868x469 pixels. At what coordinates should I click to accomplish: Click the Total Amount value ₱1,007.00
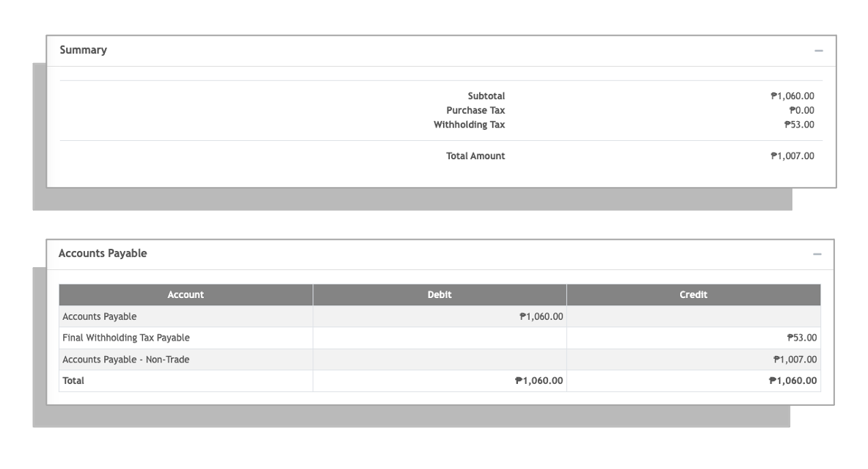[x=792, y=156]
